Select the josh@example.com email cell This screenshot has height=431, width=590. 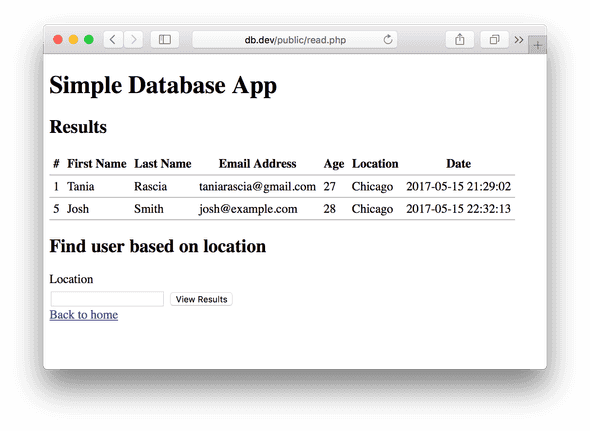(x=248, y=209)
